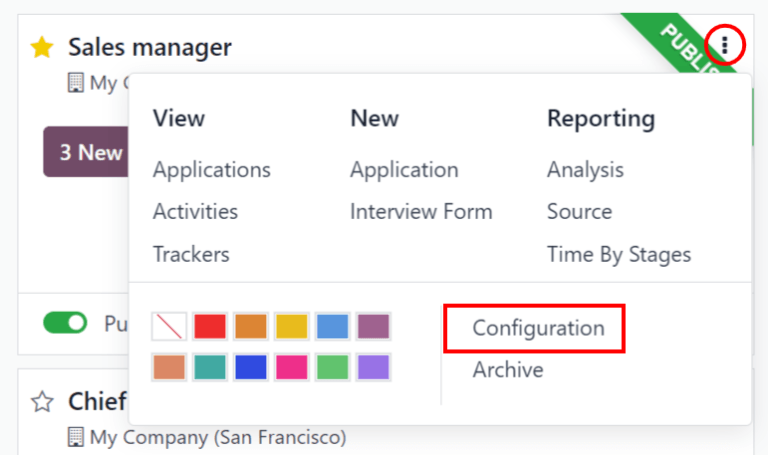Create a new Application
Image resolution: width=768 pixels, height=455 pixels.
pos(404,170)
